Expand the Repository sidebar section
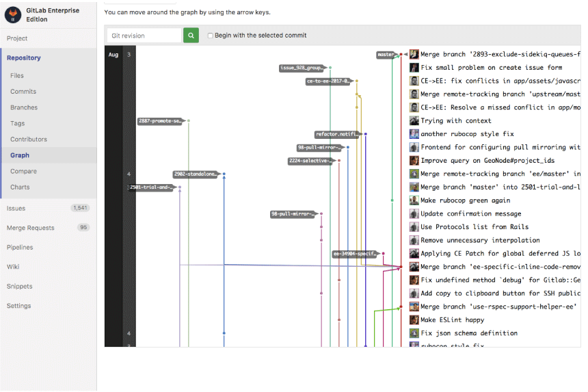The height and width of the screenshot is (392, 588). (24, 57)
